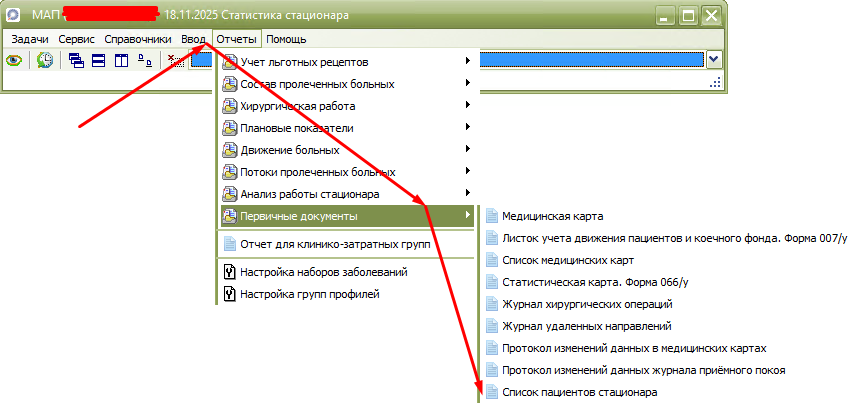The width and height of the screenshot is (865, 404).
Task: Click the close window toolbar icon with red X
Action: point(172,61)
